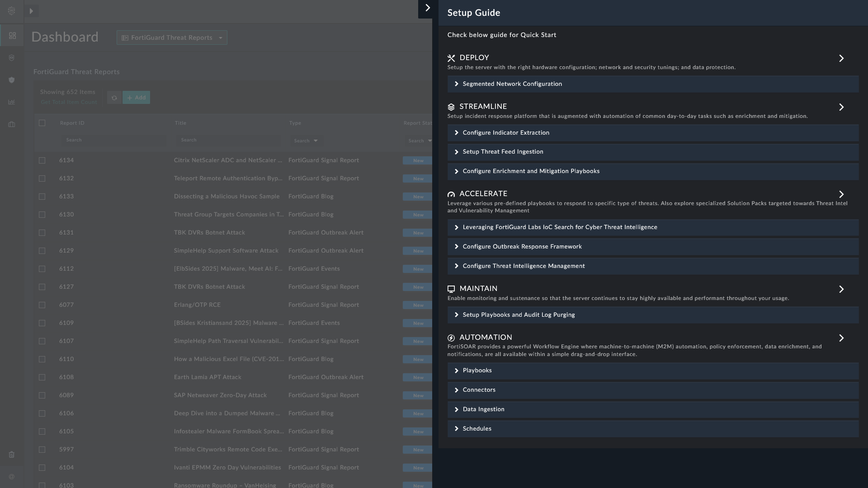
Task: Click Get Total Item Count link
Action: pyautogui.click(x=69, y=102)
